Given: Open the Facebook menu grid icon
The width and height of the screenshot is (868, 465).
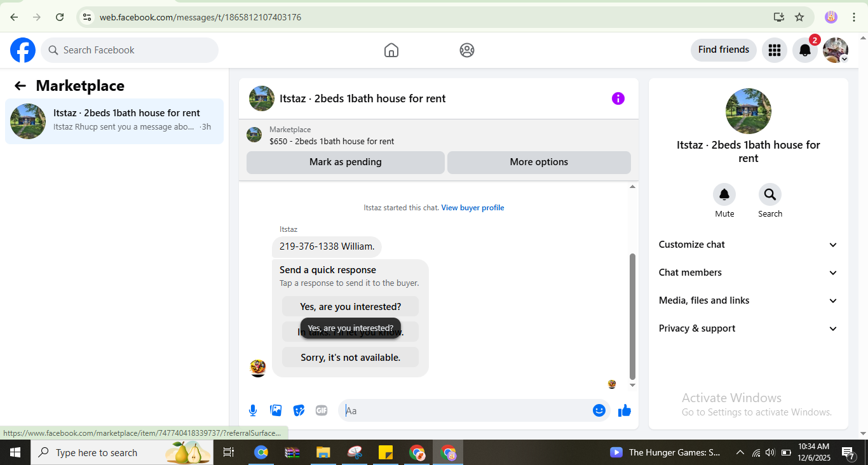Looking at the screenshot, I should coord(774,50).
